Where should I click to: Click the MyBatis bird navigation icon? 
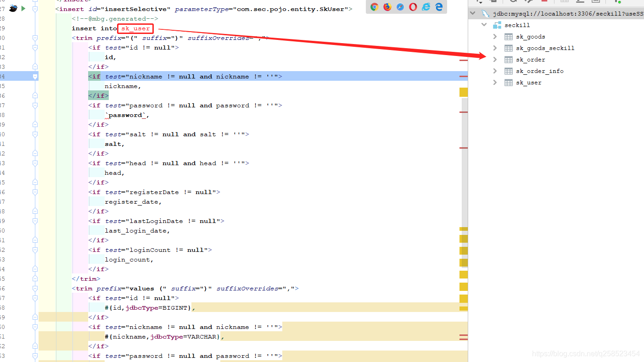(13, 8)
